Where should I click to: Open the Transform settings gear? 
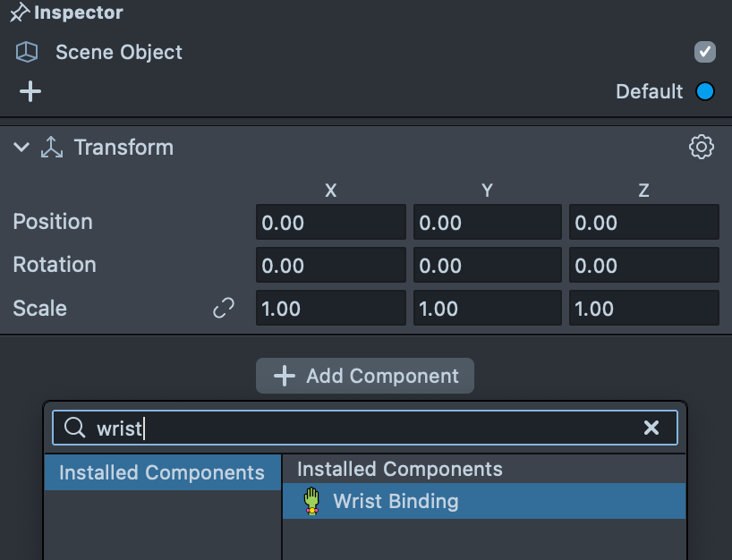point(702,148)
